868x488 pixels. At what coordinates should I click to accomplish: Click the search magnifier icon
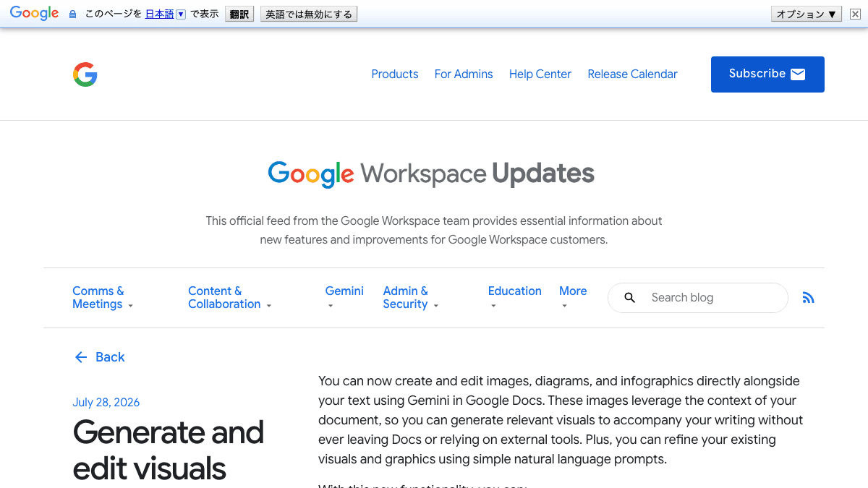click(x=630, y=298)
